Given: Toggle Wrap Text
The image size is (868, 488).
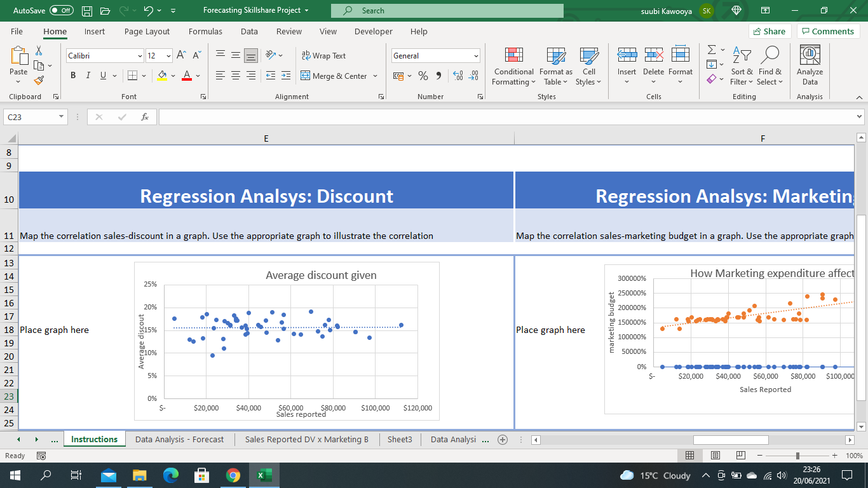Looking at the screenshot, I should (323, 56).
